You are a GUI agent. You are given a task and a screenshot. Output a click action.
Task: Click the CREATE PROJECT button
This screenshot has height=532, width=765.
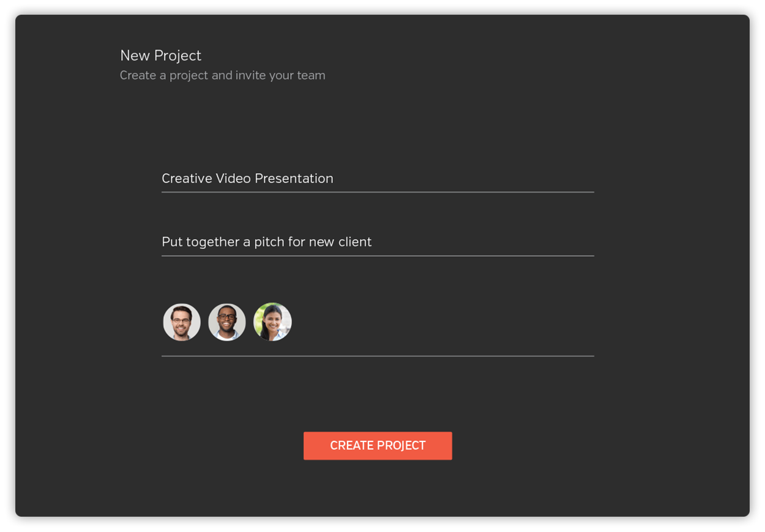point(378,446)
